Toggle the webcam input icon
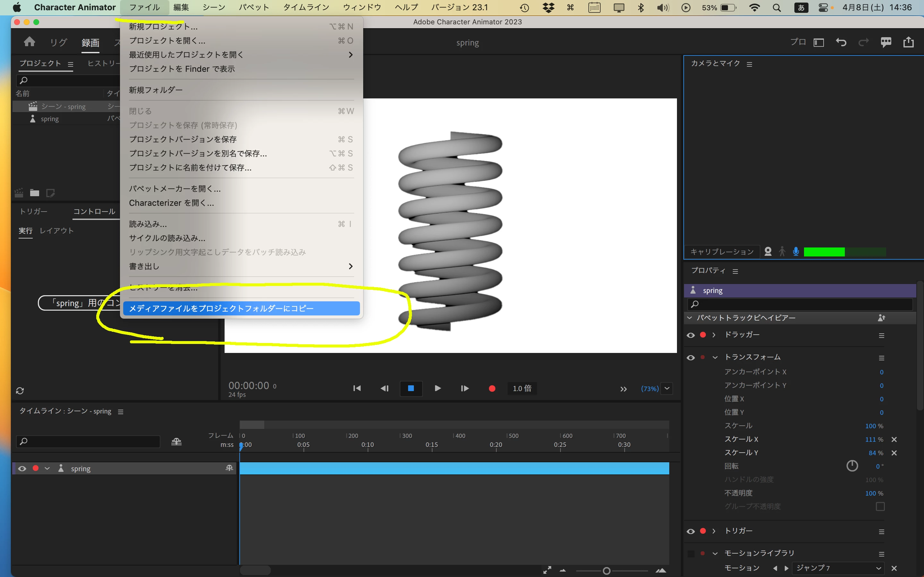This screenshot has height=577, width=924. point(768,252)
